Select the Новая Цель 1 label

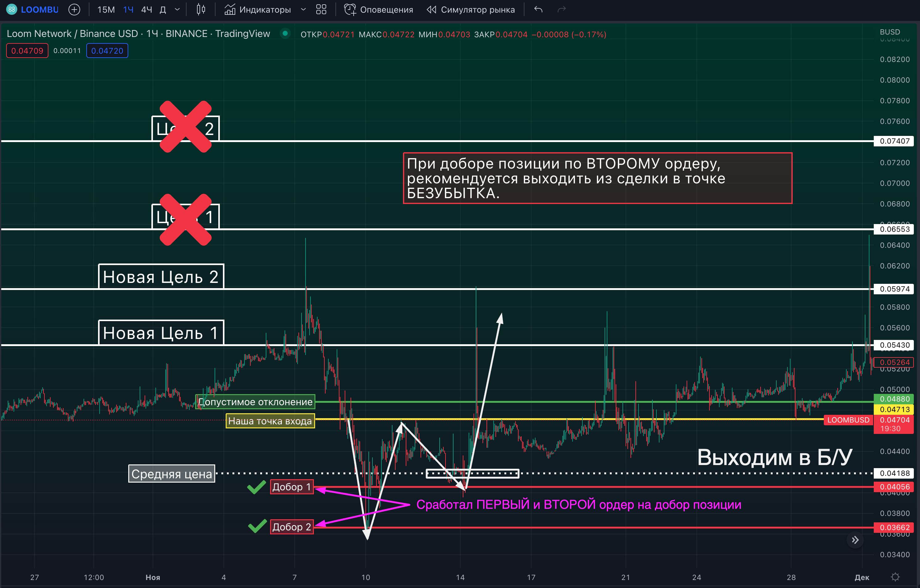[161, 333]
